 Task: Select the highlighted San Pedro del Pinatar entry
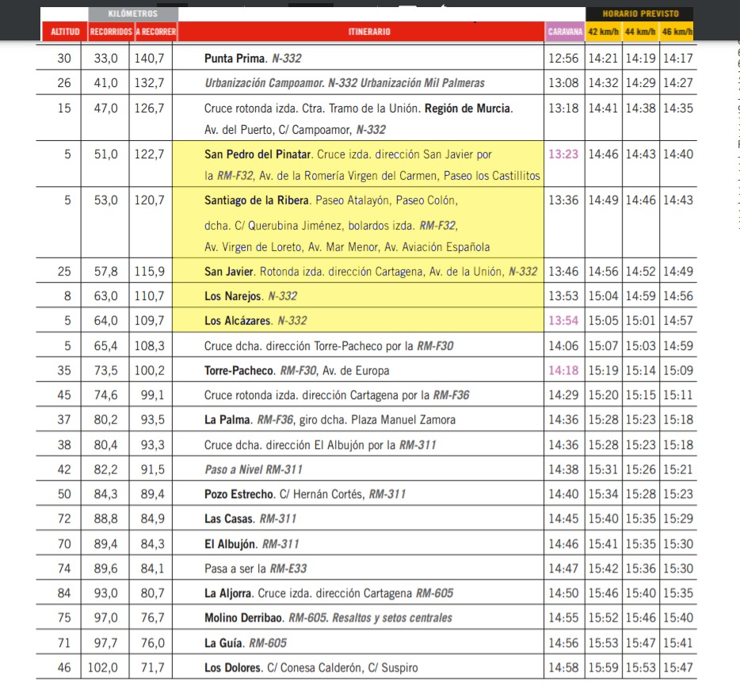click(x=358, y=164)
